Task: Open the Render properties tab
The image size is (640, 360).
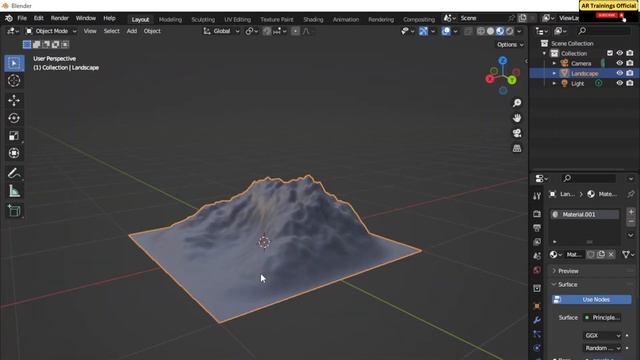Action: point(537,214)
